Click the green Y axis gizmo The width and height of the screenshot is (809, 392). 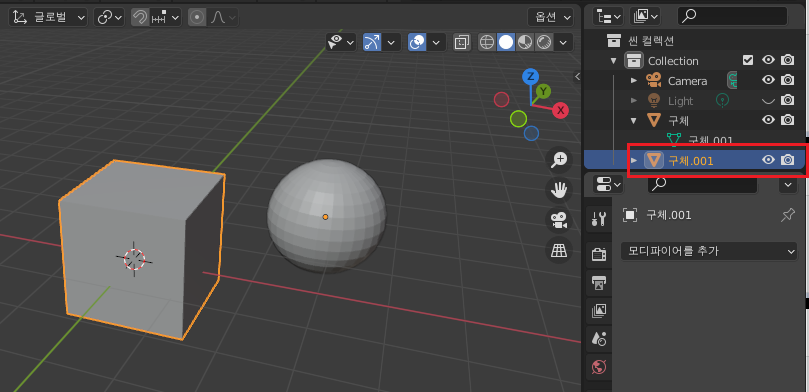click(x=543, y=92)
